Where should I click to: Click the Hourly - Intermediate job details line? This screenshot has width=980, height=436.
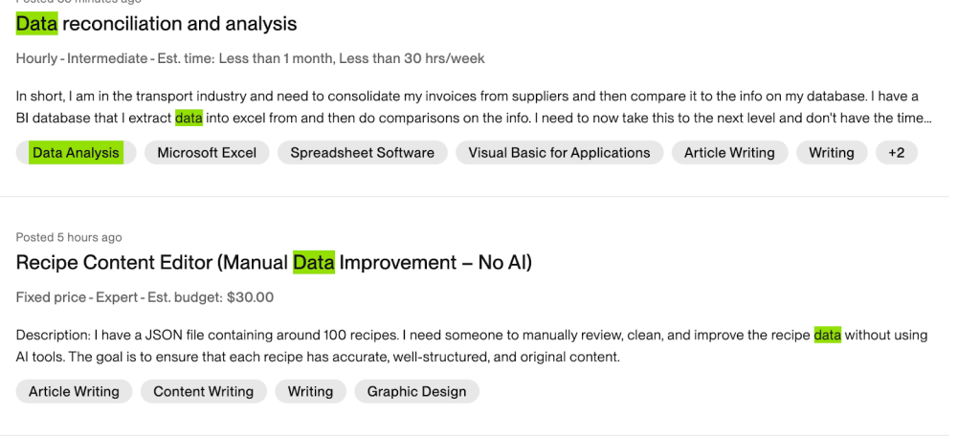pyautogui.click(x=250, y=58)
